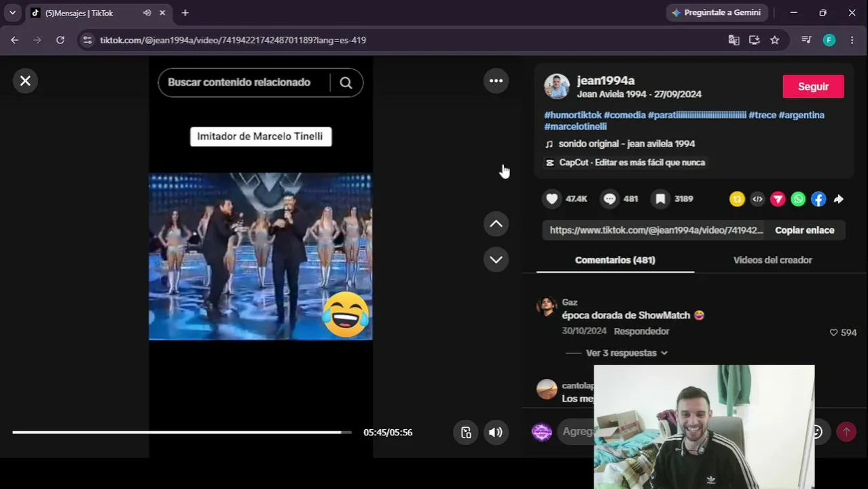This screenshot has height=489, width=868.
Task: Open the three-dot more options on video
Action: [x=496, y=81]
